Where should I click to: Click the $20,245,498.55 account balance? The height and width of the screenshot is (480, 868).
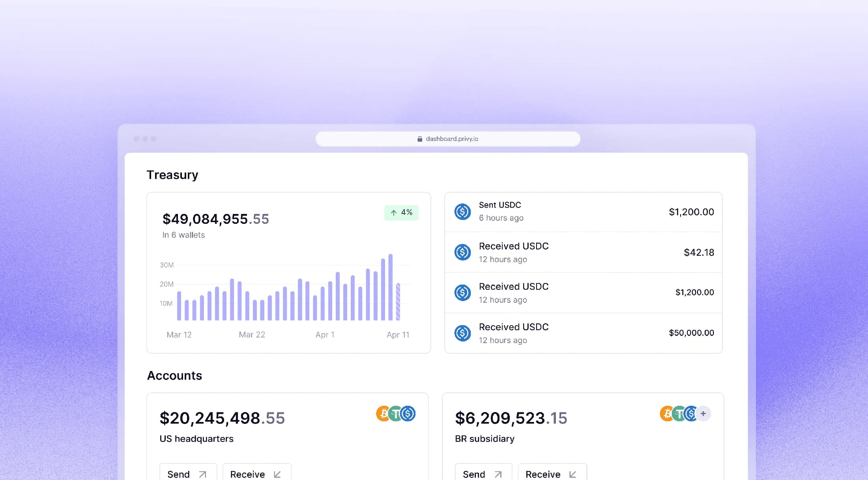[222, 418]
